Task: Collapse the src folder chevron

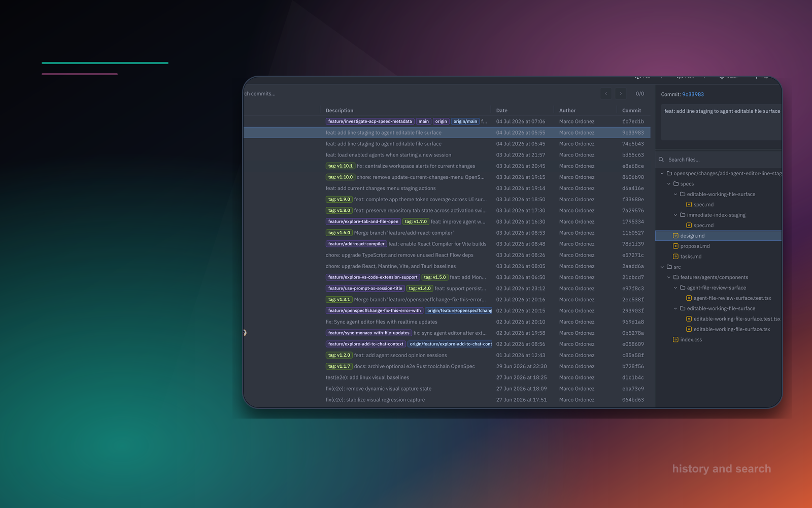Action: tap(662, 267)
